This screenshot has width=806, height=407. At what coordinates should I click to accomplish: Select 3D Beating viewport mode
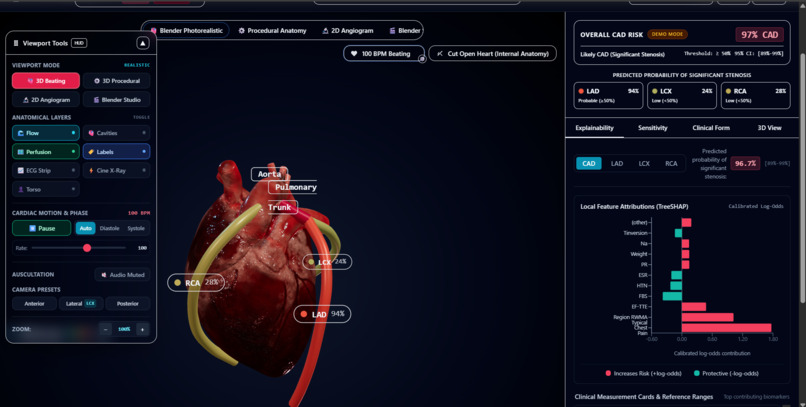[46, 81]
